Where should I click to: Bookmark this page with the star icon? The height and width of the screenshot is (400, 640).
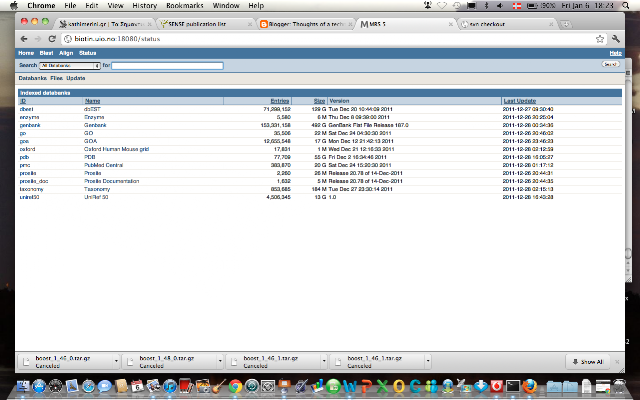[600, 39]
